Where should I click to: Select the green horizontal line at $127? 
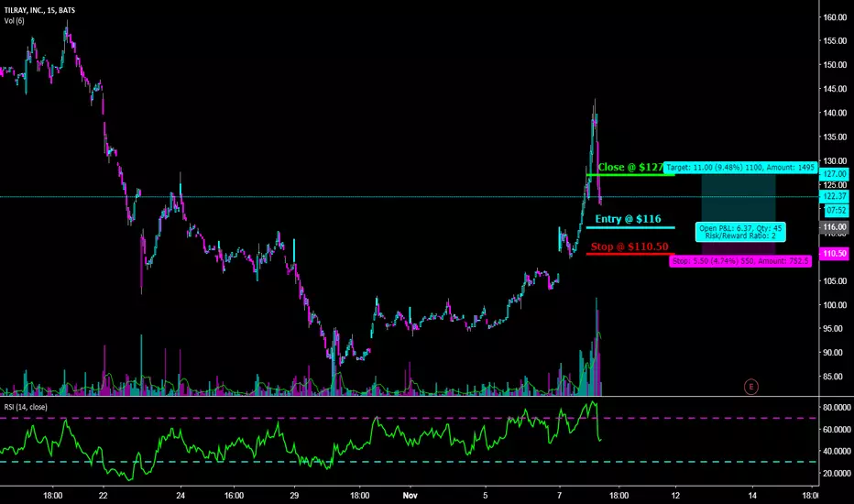(630, 175)
